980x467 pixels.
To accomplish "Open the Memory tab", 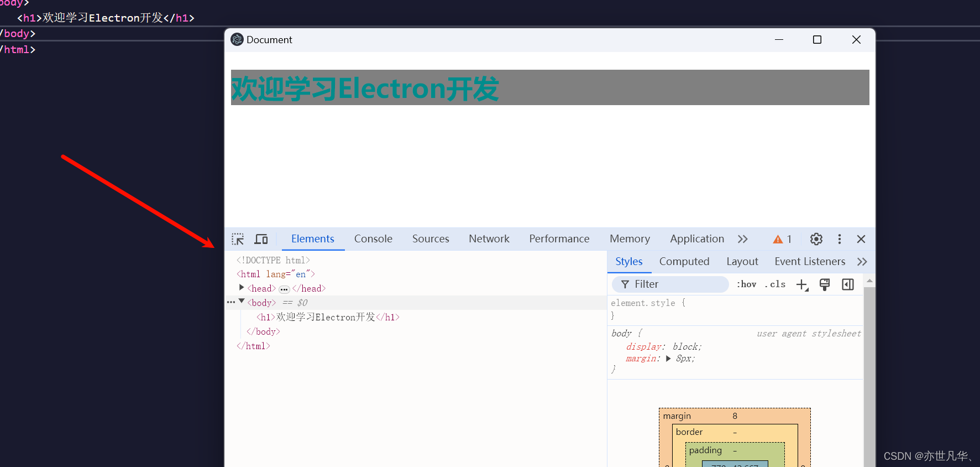I will tap(630, 239).
